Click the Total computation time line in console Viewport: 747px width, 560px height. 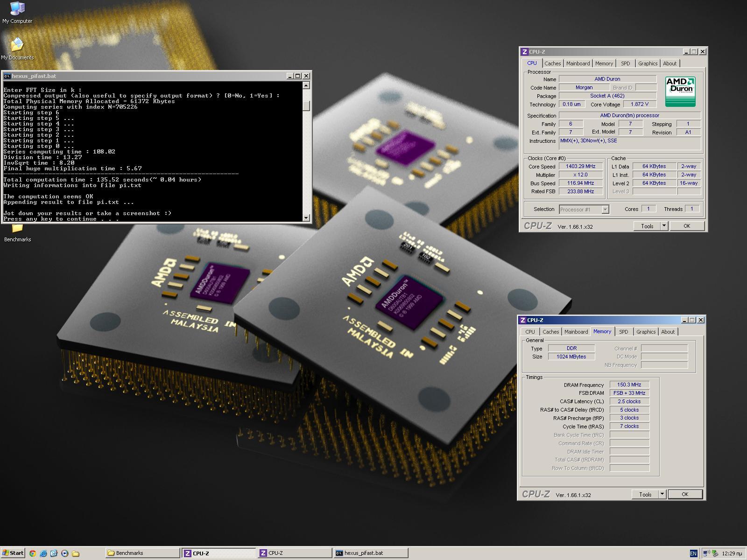(x=102, y=180)
